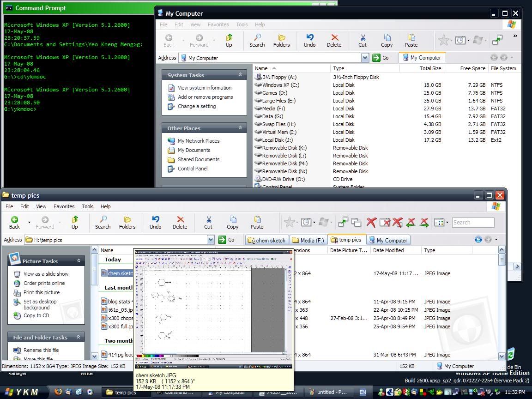Click YKM Start button on taskbar
Image resolution: width=532 pixels, height=399 pixels.
[22, 392]
